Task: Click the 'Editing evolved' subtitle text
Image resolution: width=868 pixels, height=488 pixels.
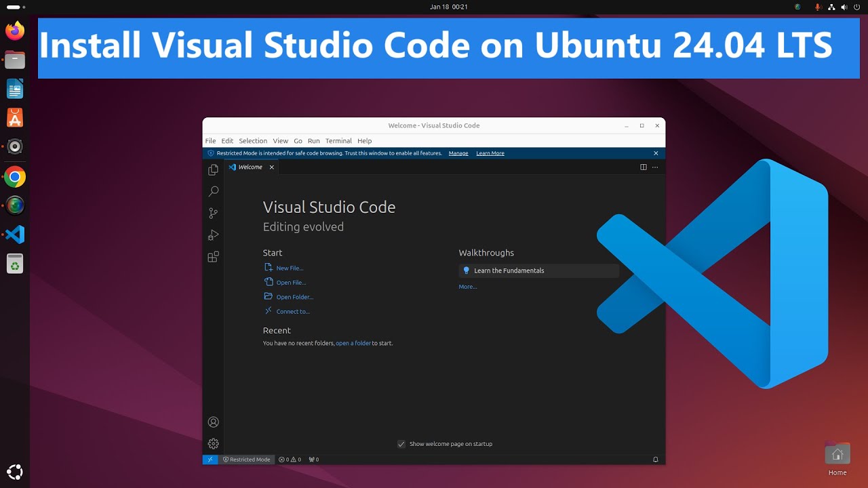Action: 303,227
